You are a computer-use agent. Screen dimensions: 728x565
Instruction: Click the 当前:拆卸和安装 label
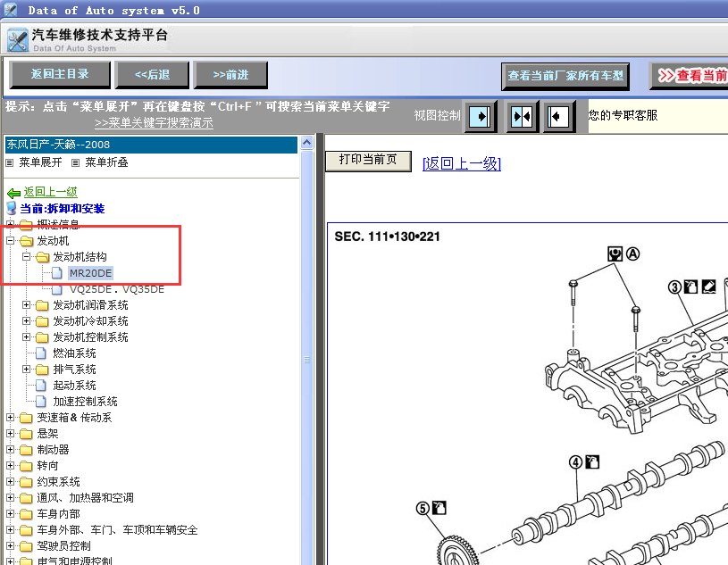[63, 209]
